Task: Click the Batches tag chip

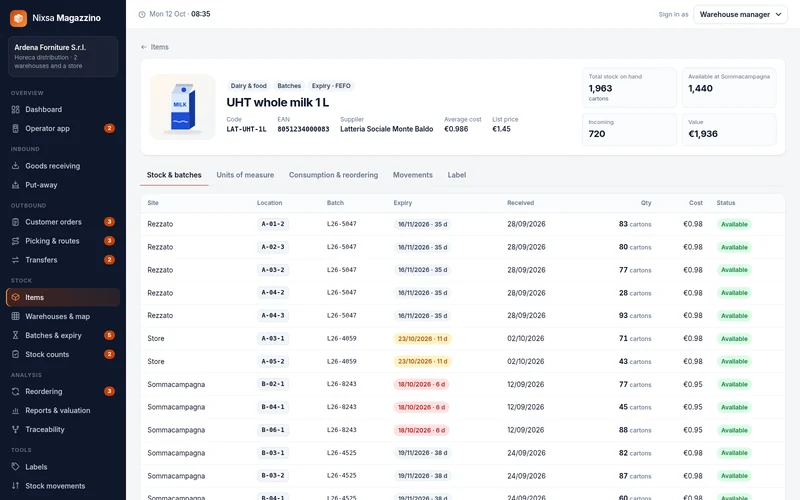Action: [289, 86]
